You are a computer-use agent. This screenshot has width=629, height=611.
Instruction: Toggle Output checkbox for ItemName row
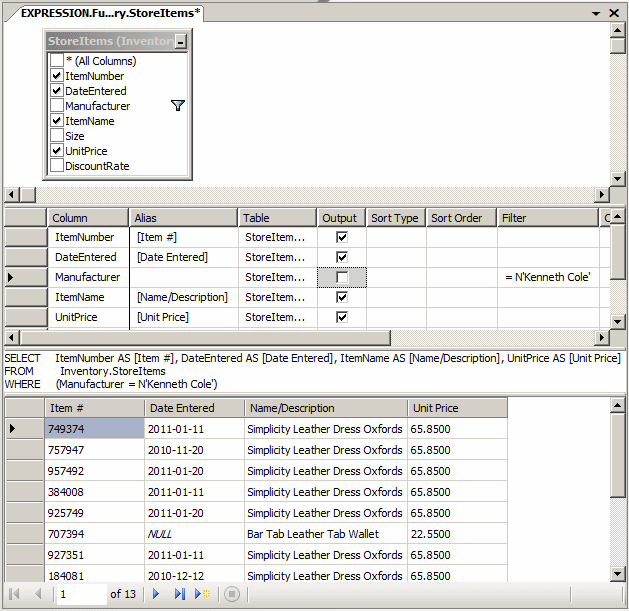[x=342, y=297]
